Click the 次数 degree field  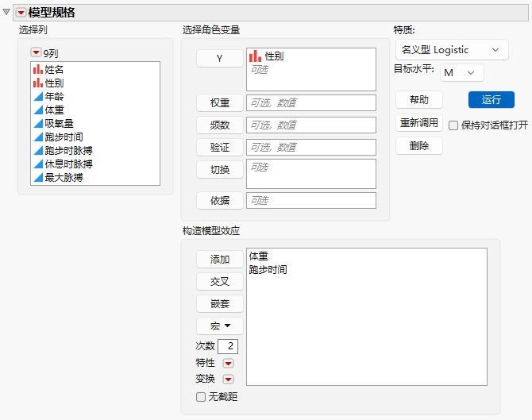[x=228, y=346]
